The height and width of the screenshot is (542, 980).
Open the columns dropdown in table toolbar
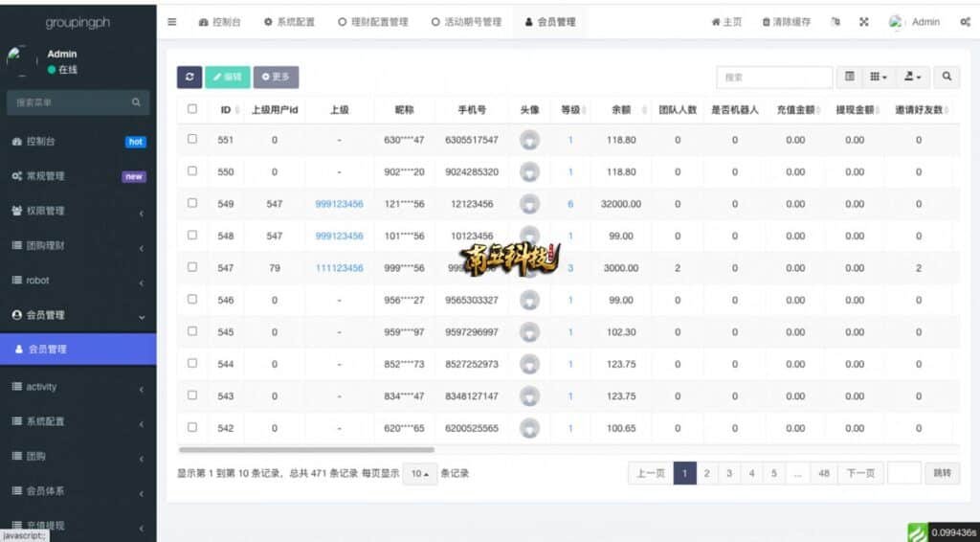tap(878, 78)
